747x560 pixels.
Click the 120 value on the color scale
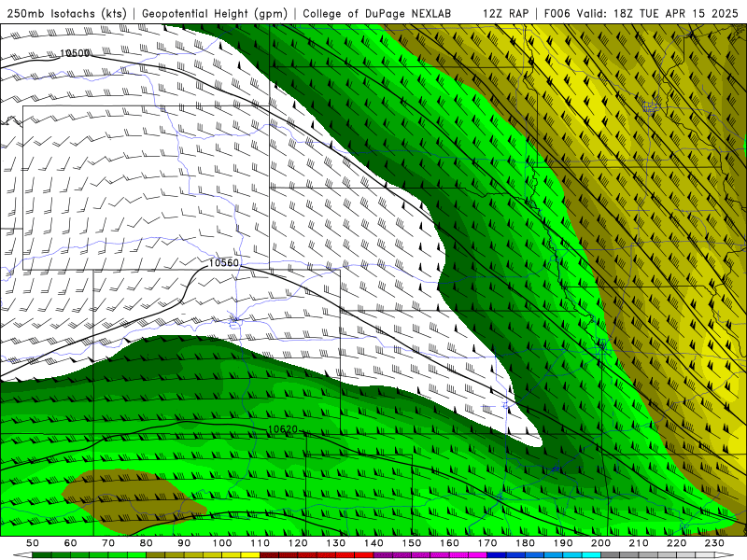point(298,543)
